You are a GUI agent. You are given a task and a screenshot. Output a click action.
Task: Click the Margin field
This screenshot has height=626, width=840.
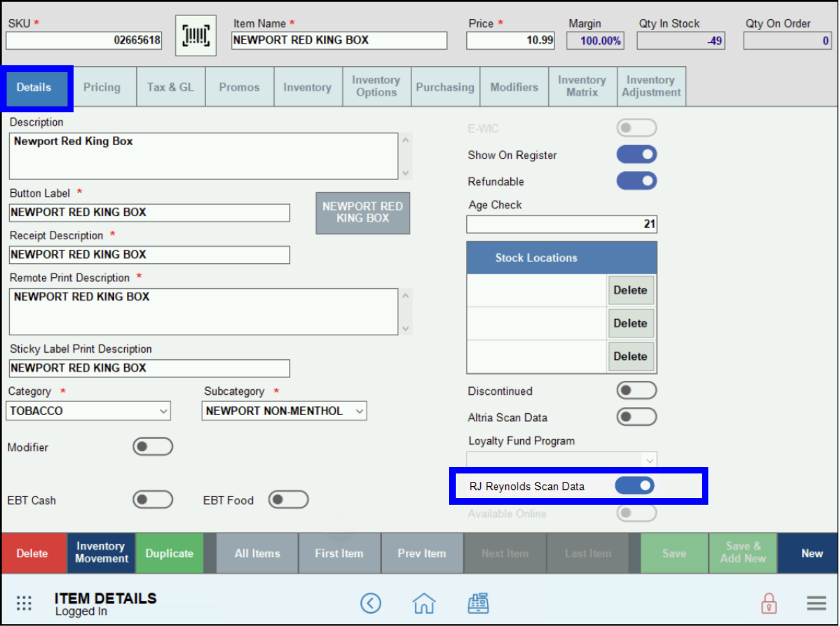(595, 41)
